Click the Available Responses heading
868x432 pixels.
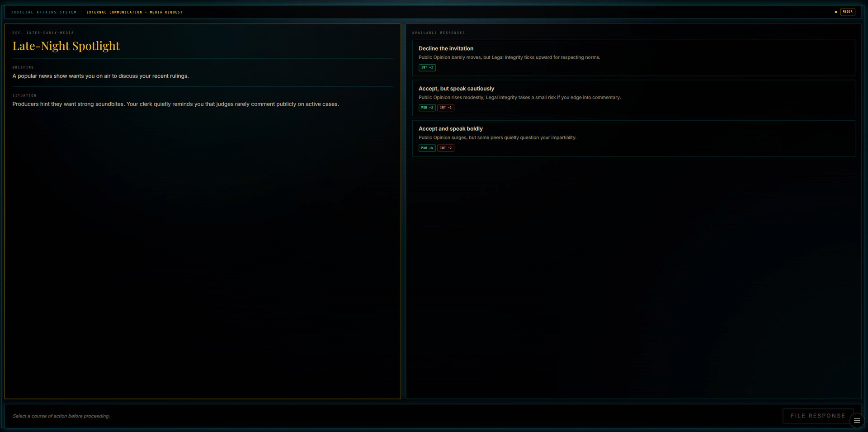tap(439, 33)
